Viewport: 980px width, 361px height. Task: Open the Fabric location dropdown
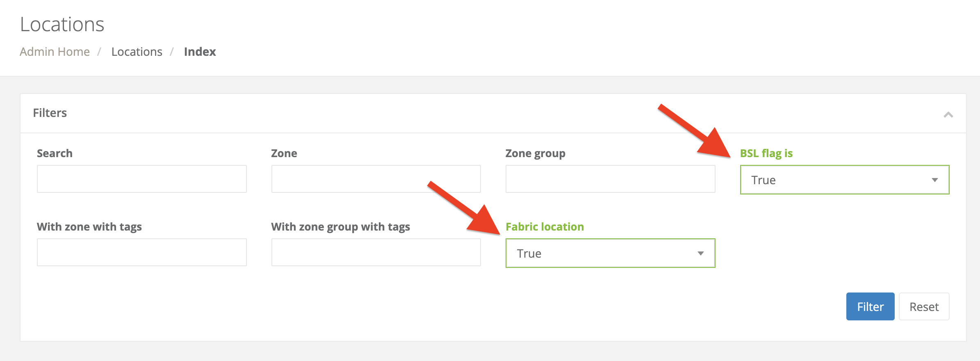[610, 254]
